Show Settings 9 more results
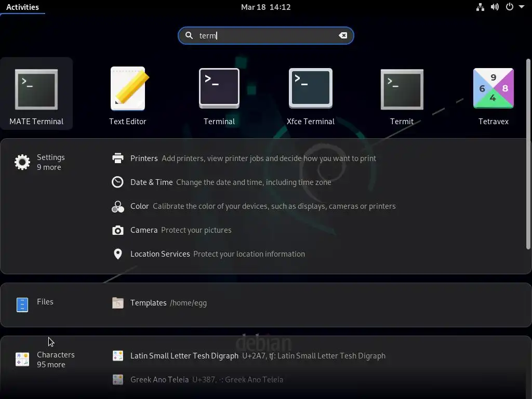 point(40,162)
